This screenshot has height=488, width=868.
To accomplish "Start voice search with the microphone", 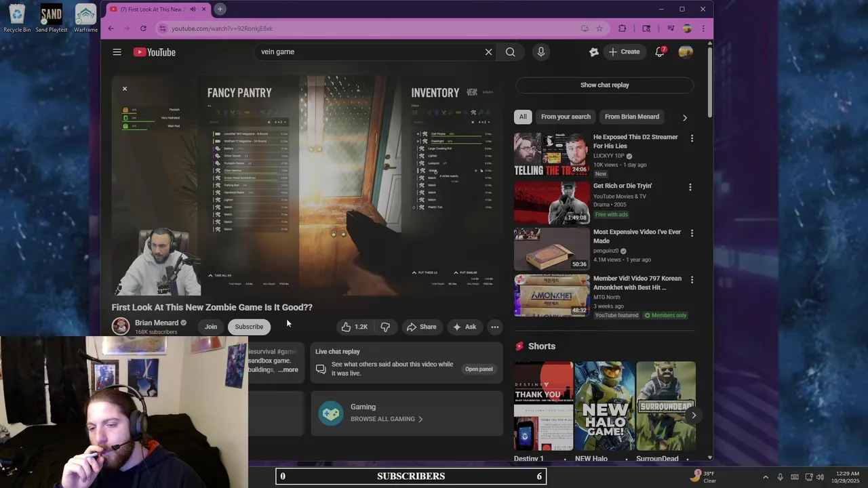I will pyautogui.click(x=540, y=52).
